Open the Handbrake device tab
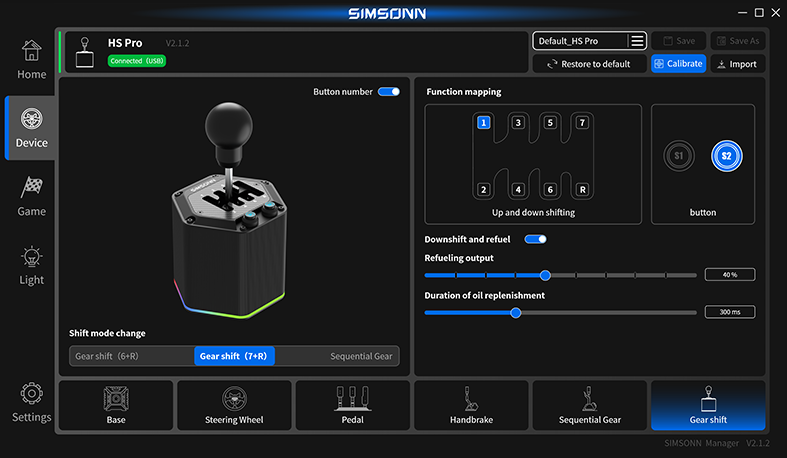The image size is (787, 458). (471, 405)
